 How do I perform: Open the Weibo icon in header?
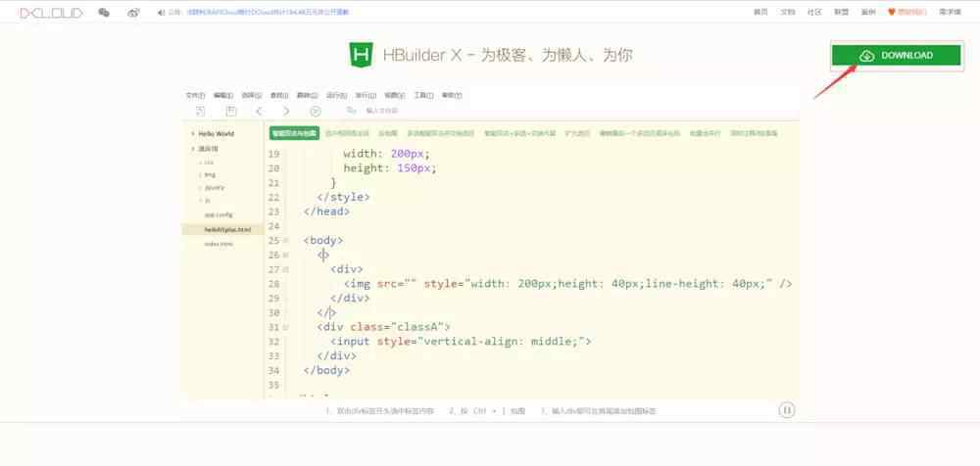coord(133,13)
